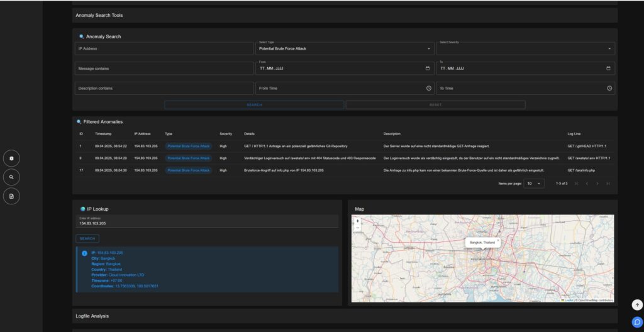Click the RESET button
The width and height of the screenshot is (644, 332).
(435, 105)
